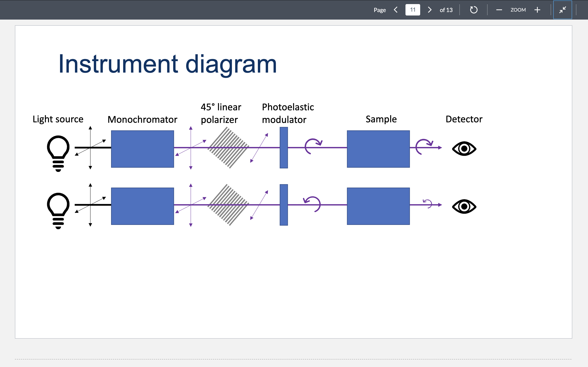Click the 'Instrument diagram' slide title
Viewport: 588px width, 367px height.
click(167, 64)
